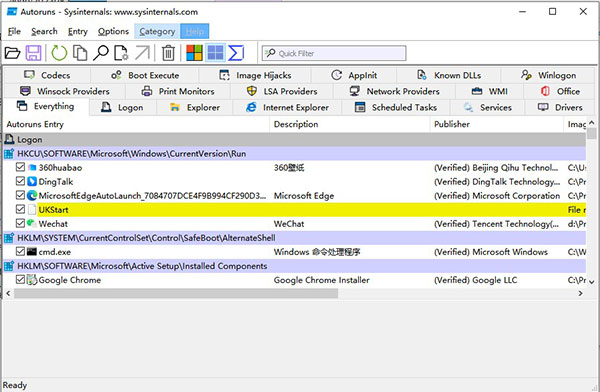This screenshot has width=600, height=392.
Task: Switch to the Services tab
Action: click(488, 108)
